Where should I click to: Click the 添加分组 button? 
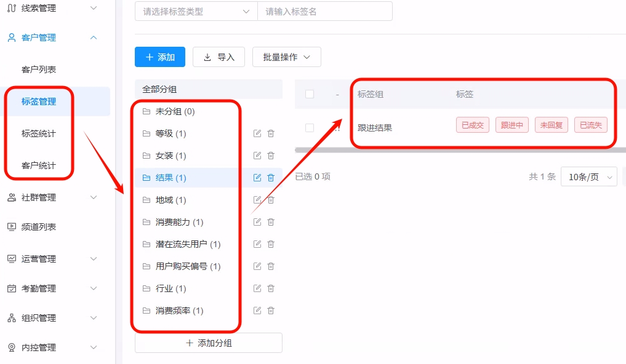[x=208, y=343]
